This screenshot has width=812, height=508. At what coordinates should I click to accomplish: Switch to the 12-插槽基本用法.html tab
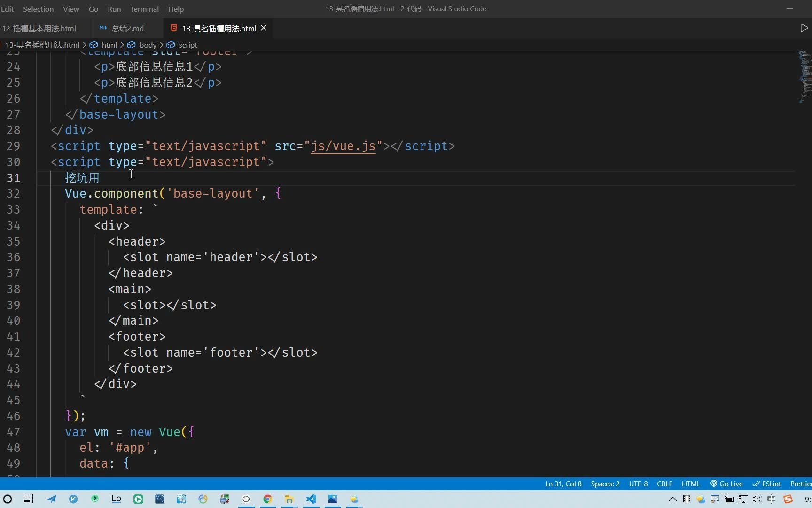pyautogui.click(x=39, y=28)
